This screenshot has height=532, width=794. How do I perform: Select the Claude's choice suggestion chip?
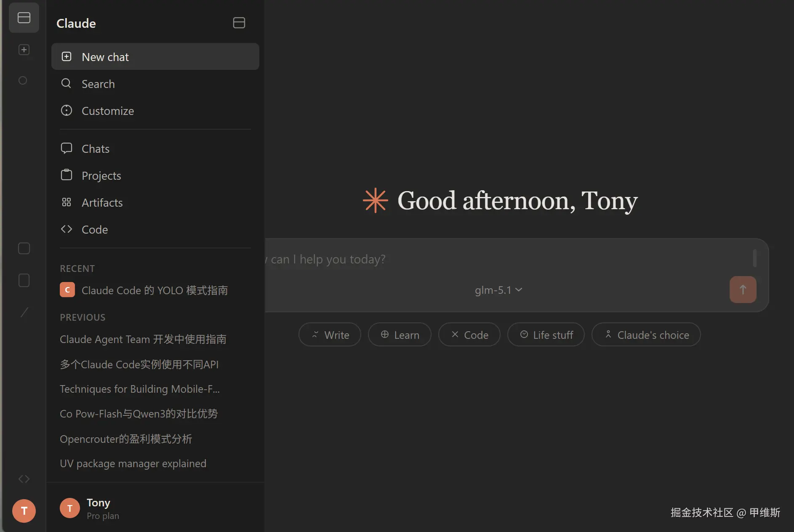pyautogui.click(x=646, y=335)
